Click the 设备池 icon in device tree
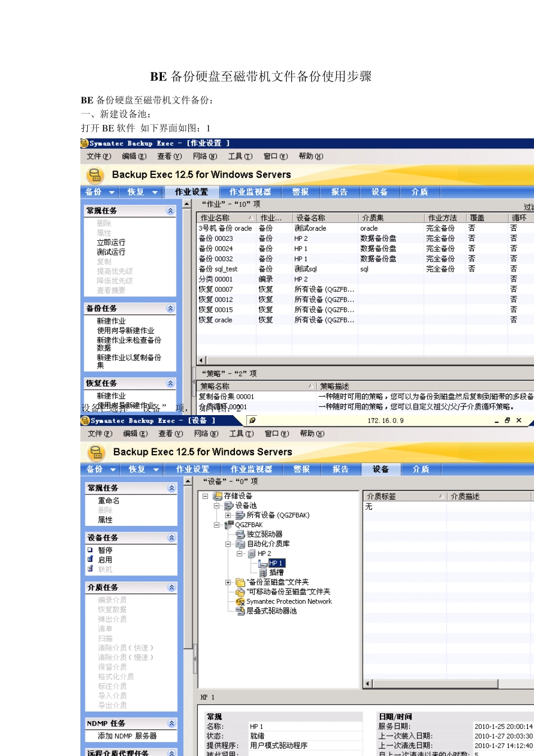The image size is (534, 756). pyautogui.click(x=229, y=506)
